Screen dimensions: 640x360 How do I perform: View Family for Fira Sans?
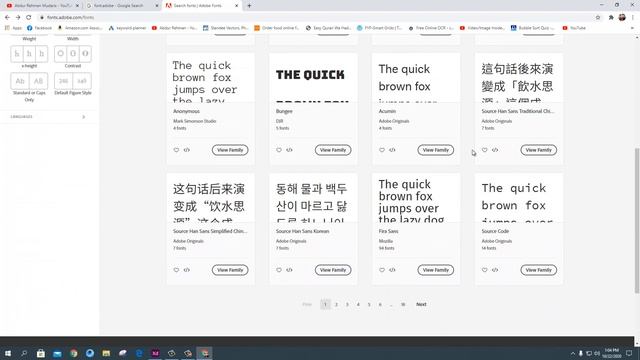tap(436, 270)
